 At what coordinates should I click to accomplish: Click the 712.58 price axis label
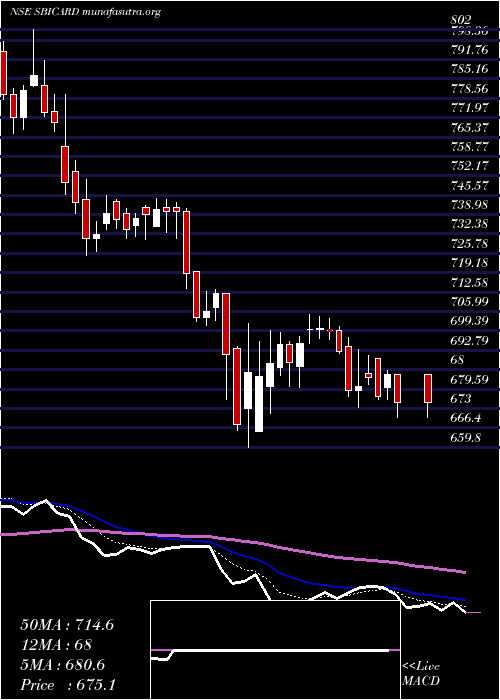click(x=470, y=283)
